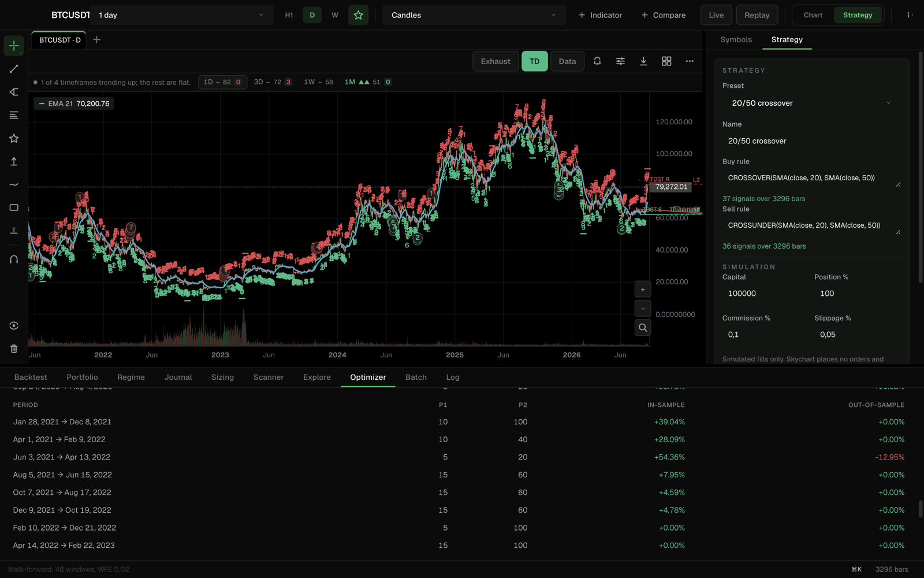This screenshot has height=578, width=924.
Task: Select the crosshair cursor tool
Action: click(14, 46)
